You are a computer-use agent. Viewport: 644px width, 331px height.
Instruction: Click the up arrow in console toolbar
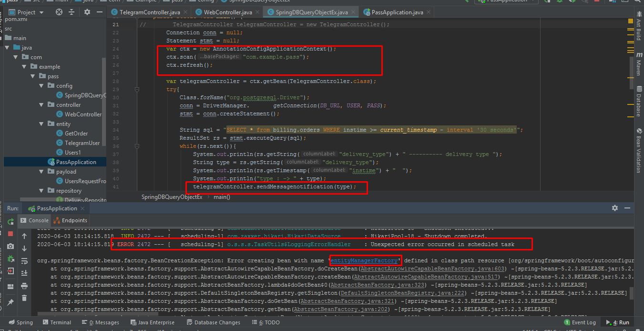point(24,236)
